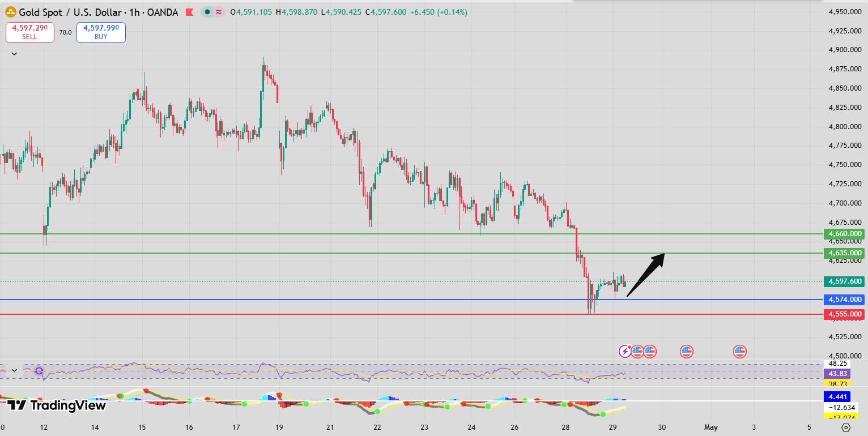This screenshot has height=436, width=868.
Task: Click the BUY 4,597.99 button
Action: tap(101, 32)
